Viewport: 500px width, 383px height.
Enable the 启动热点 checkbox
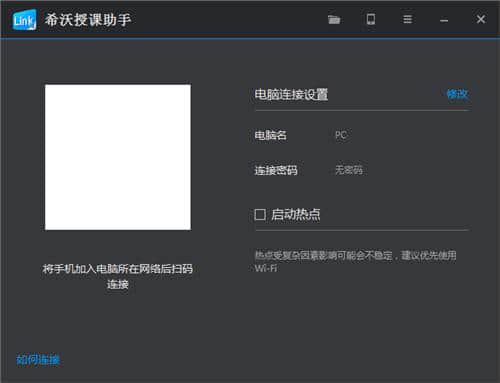coord(260,214)
